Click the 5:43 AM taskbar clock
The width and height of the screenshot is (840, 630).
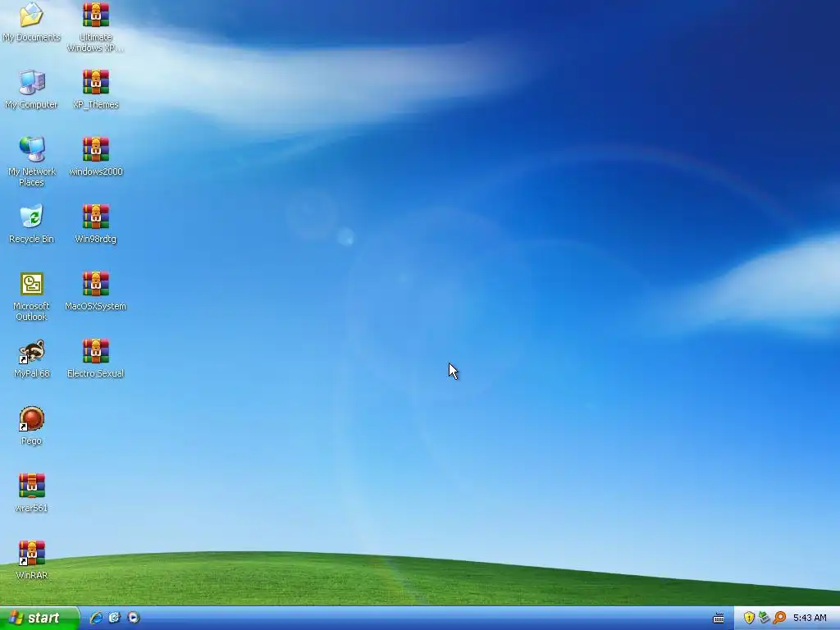pyautogui.click(x=810, y=619)
